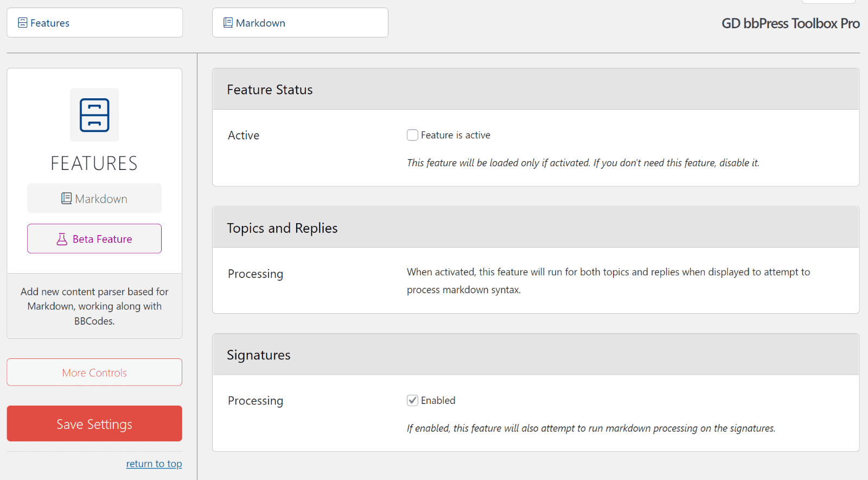Check the 'Feature is active' checkbox
Image resolution: width=868 pixels, height=480 pixels.
[x=412, y=135]
